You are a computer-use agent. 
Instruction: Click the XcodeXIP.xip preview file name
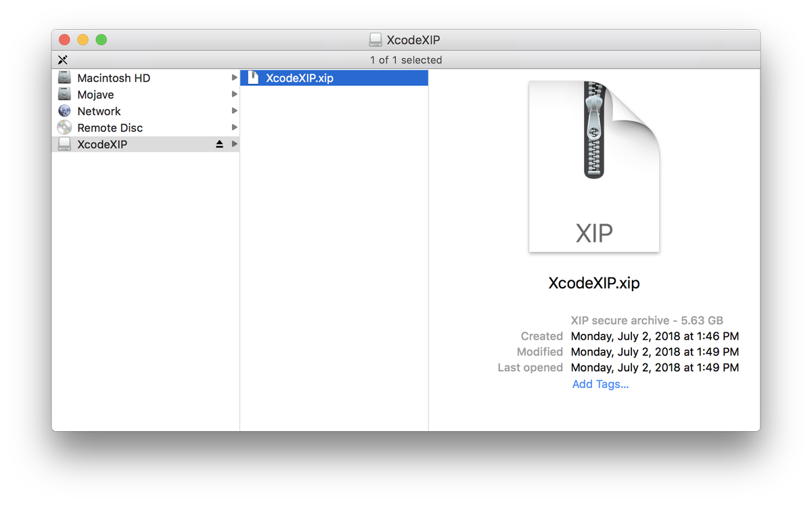click(x=594, y=283)
